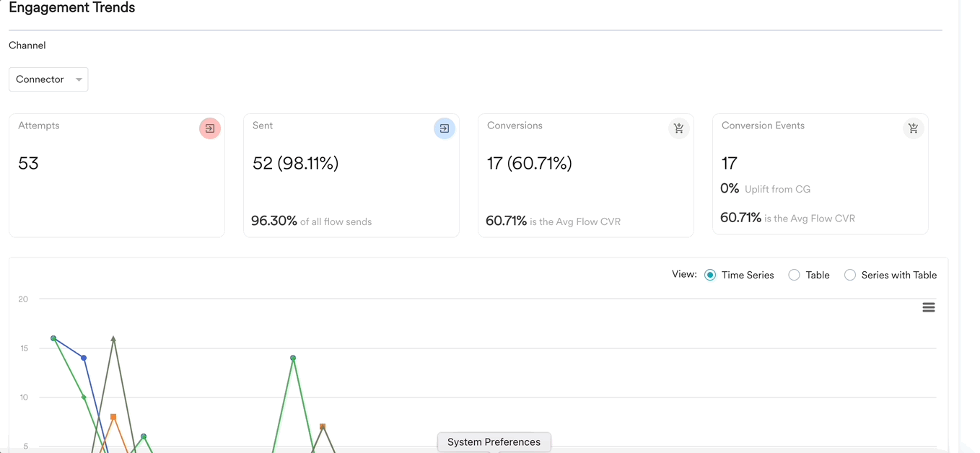
Task: Switch view to Table
Action: point(794,275)
